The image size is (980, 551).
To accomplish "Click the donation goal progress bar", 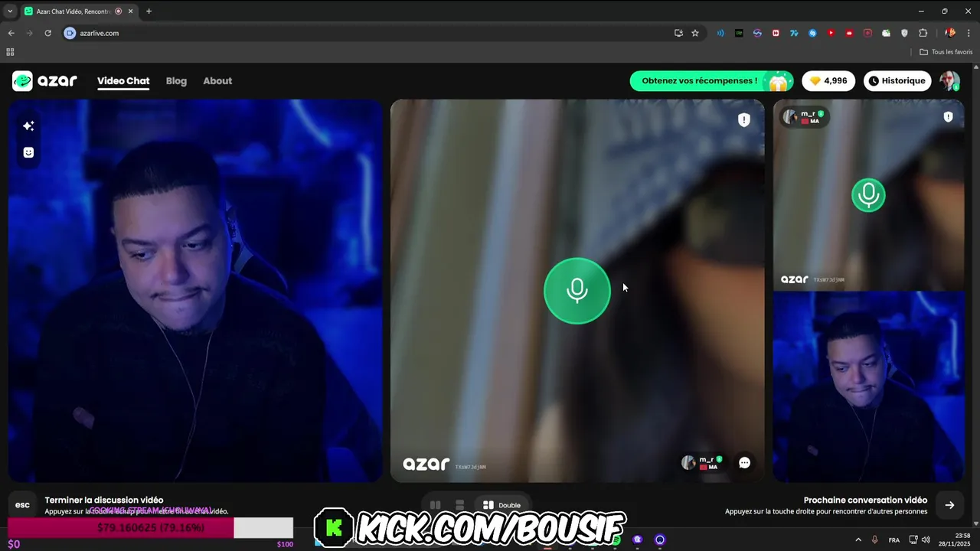I will coord(151,528).
